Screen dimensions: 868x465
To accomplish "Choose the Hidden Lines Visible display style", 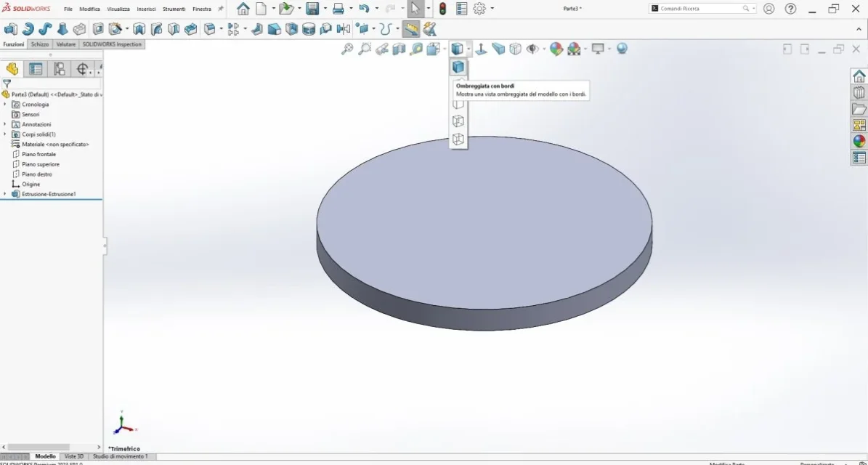I will pyautogui.click(x=458, y=121).
